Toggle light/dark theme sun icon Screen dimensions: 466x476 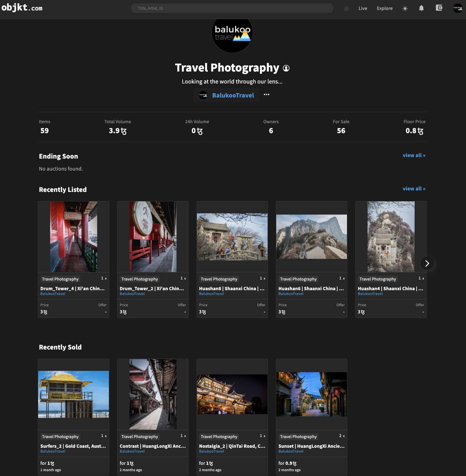coord(405,8)
